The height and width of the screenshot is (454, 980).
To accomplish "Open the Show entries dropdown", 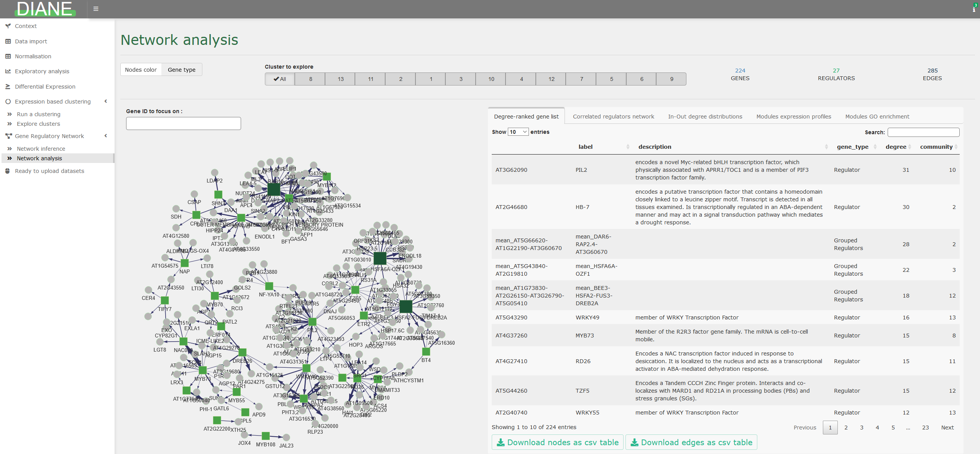I will coord(518,132).
